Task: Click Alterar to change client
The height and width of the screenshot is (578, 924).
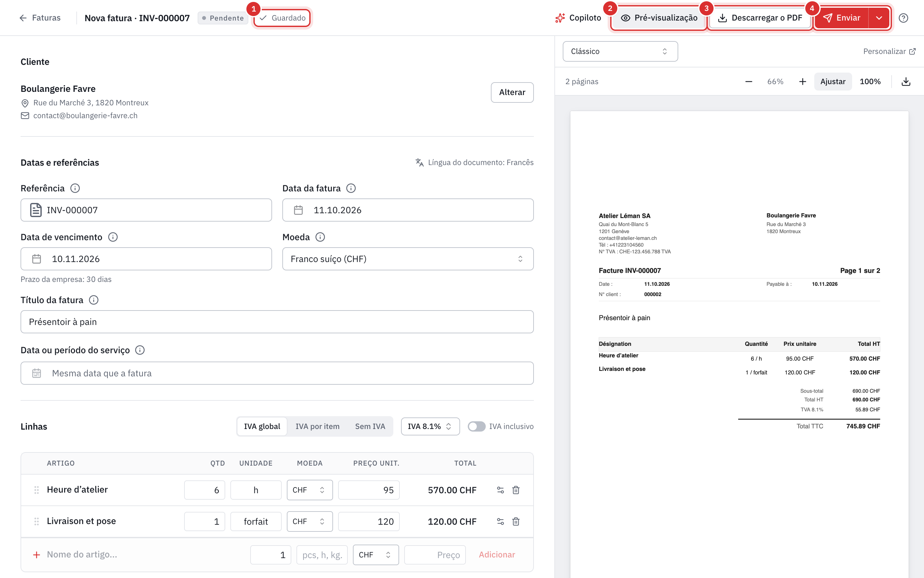Action: [512, 92]
